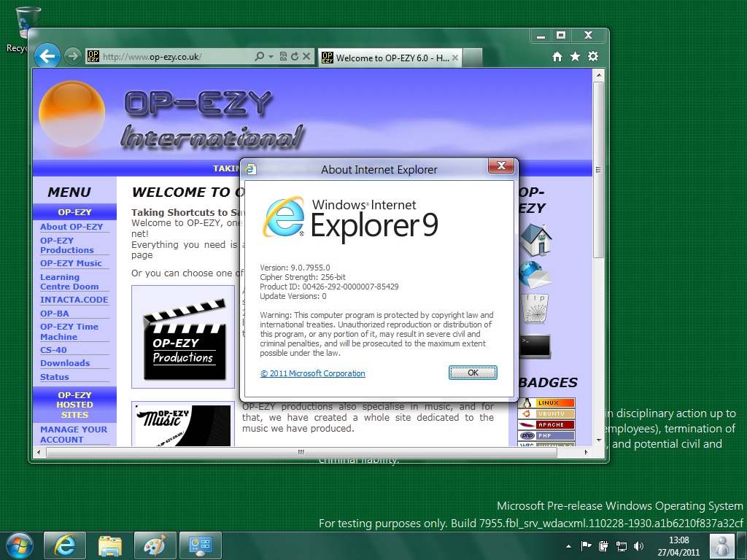Open Windows Explorer from the taskbar
The height and width of the screenshot is (560, 747).
click(x=110, y=545)
